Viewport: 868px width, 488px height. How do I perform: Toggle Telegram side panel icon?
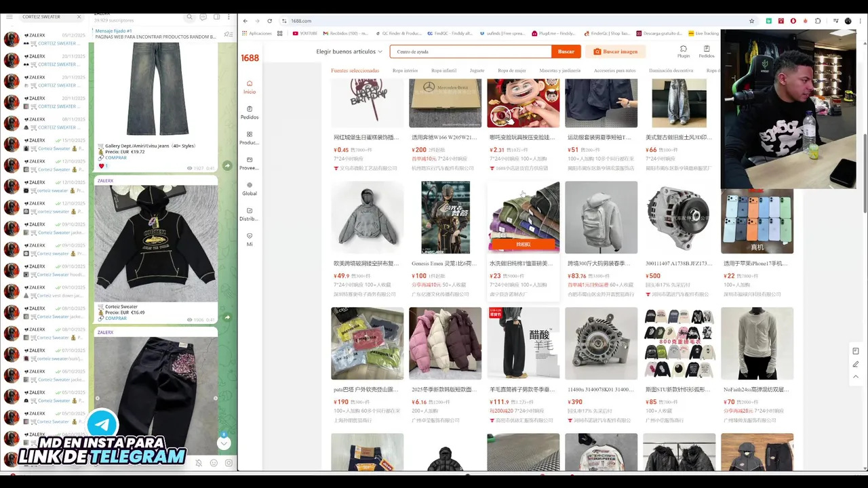(216, 17)
